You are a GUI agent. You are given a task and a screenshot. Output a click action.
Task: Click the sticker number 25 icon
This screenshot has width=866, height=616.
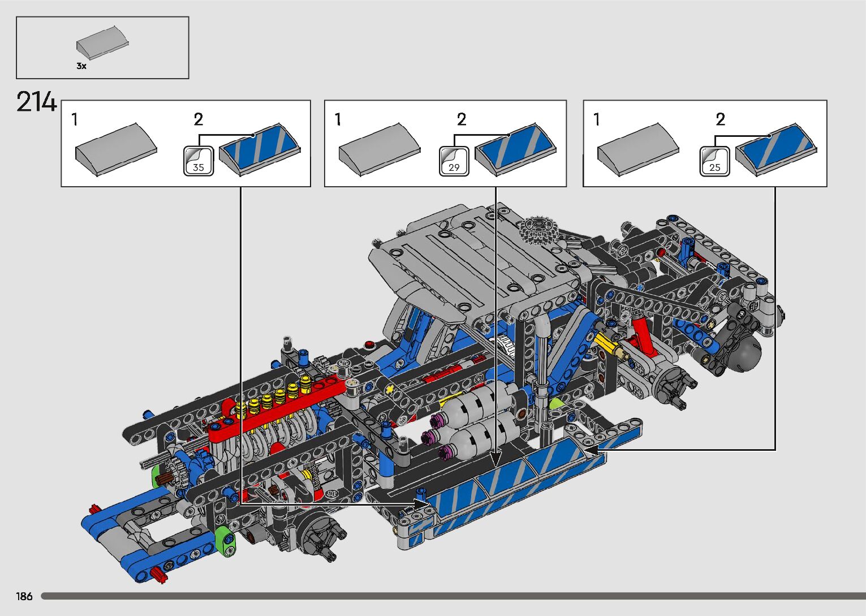(714, 161)
